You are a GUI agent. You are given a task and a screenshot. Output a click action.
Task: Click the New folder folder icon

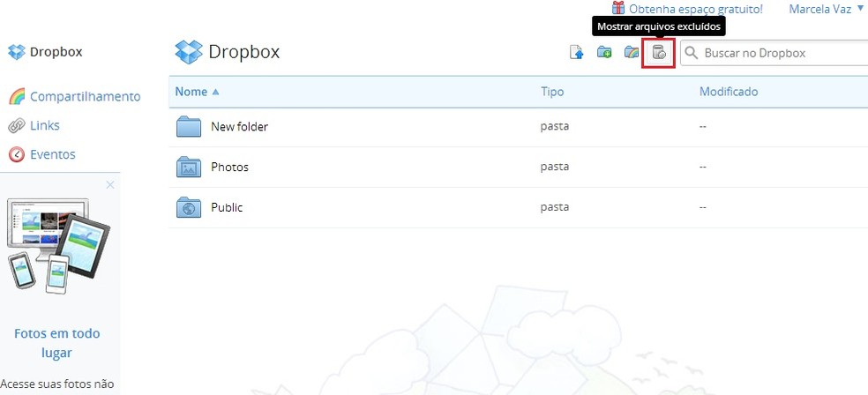(x=189, y=127)
